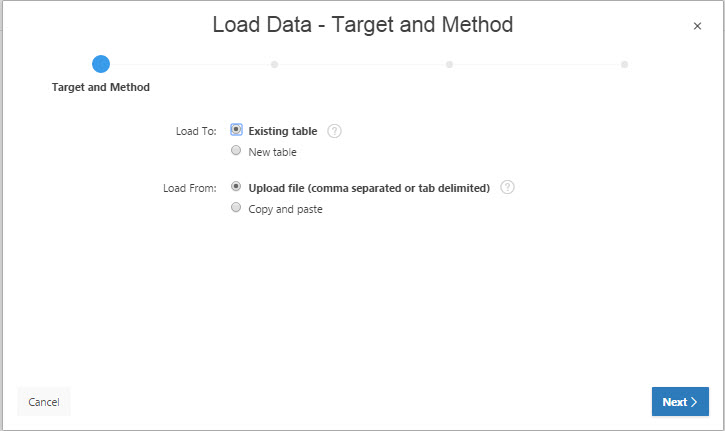Select the Upload file radio button
The width and height of the screenshot is (725, 431).
[236, 186]
